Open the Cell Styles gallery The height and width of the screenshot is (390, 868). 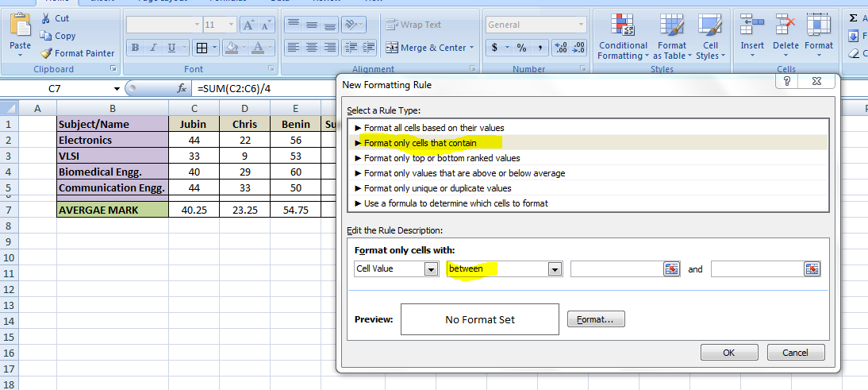pyautogui.click(x=709, y=37)
